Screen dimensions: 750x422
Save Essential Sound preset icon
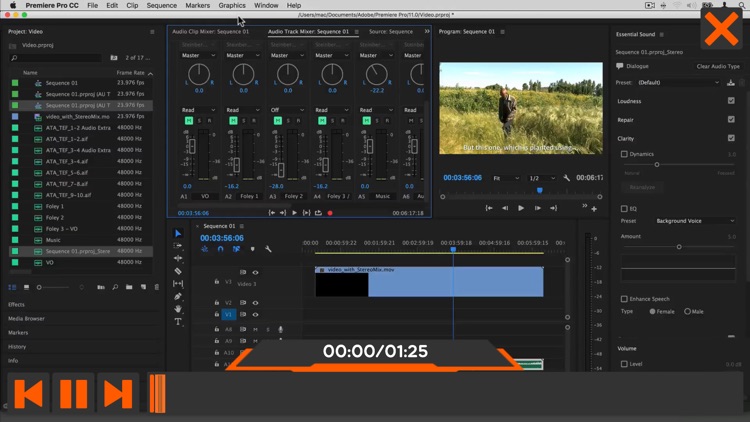pos(730,83)
